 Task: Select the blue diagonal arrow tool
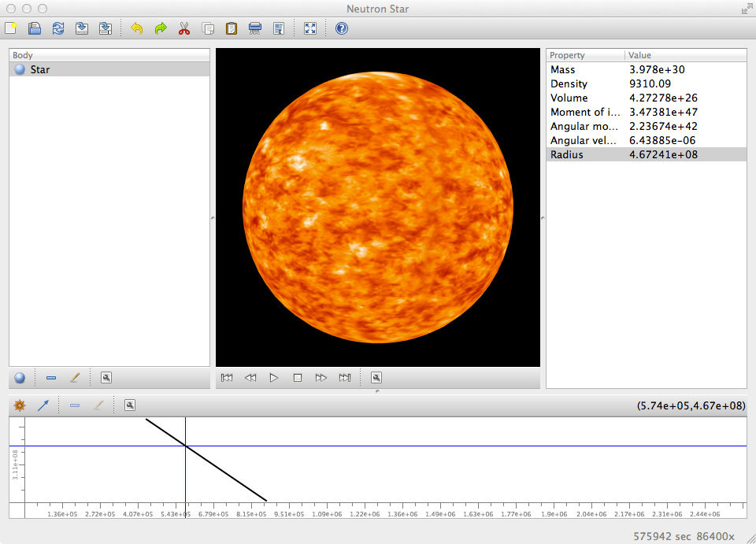coord(43,405)
